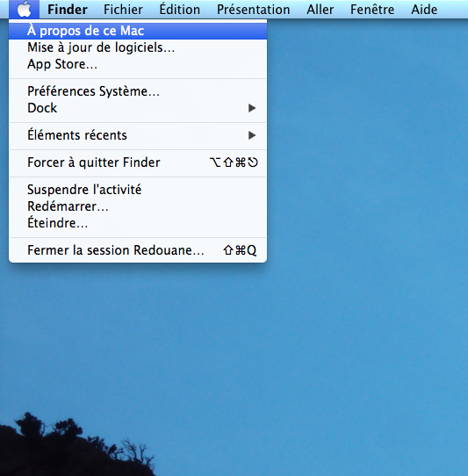468x476 pixels.
Task: Select the Dock menu entry
Action: (x=138, y=108)
